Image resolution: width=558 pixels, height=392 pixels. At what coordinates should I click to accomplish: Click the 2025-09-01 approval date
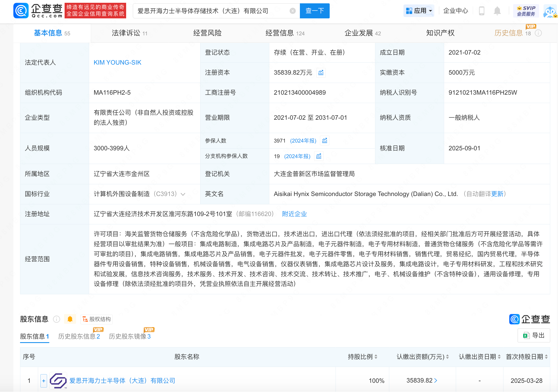click(464, 148)
